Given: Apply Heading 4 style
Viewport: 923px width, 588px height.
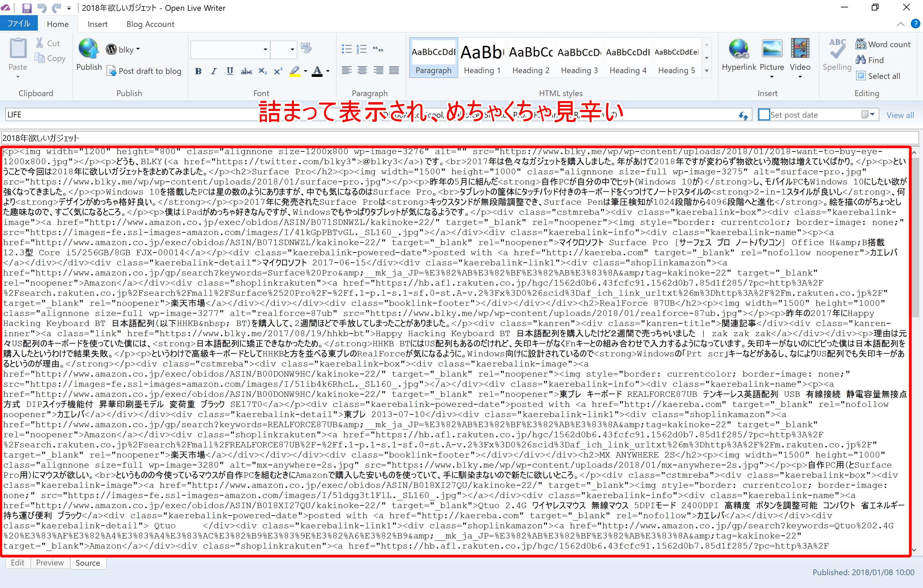Looking at the screenshot, I should 628,58.
